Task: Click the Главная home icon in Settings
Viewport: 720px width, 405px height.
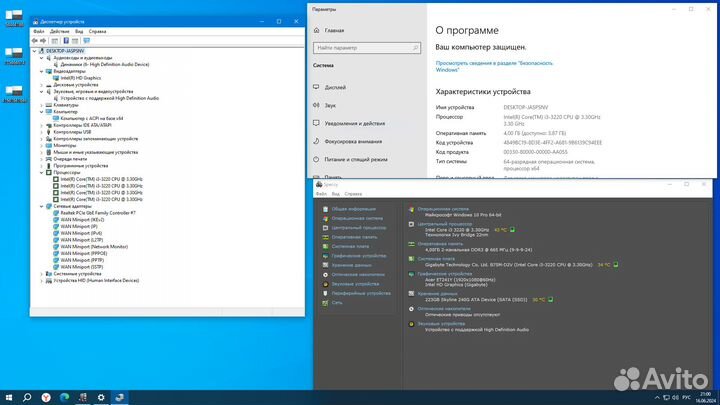Action: coord(317,31)
